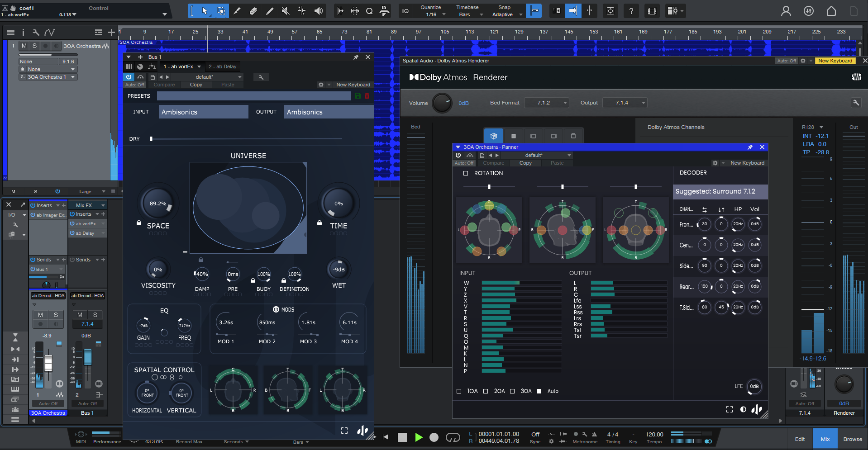
Task: Switch to the Edit view
Action: 800,439
